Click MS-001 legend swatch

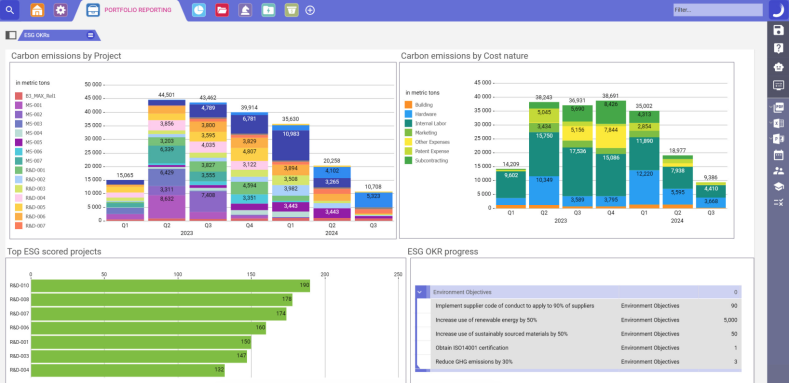pos(19,105)
